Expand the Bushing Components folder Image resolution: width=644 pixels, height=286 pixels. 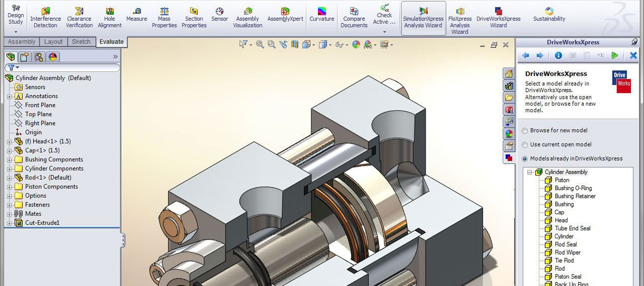click(9, 160)
